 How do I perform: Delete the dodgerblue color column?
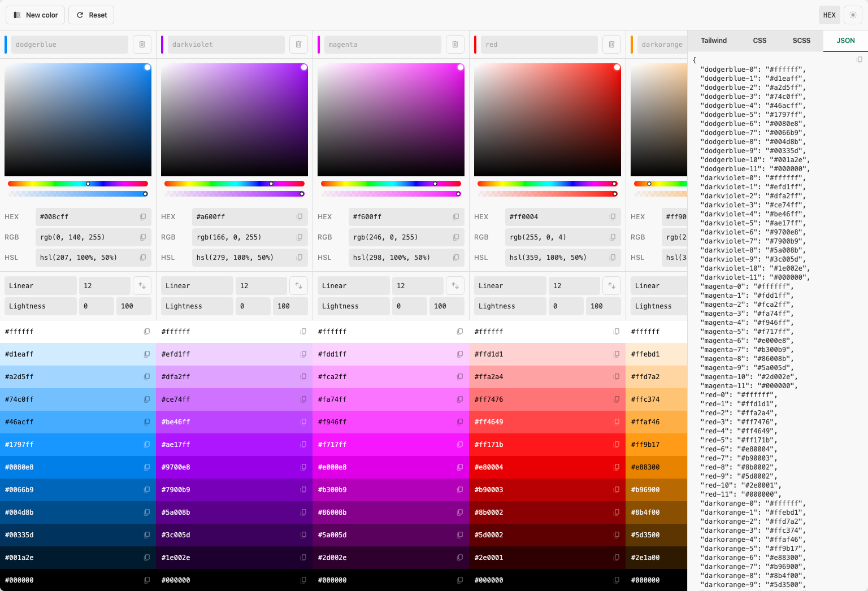tap(142, 45)
